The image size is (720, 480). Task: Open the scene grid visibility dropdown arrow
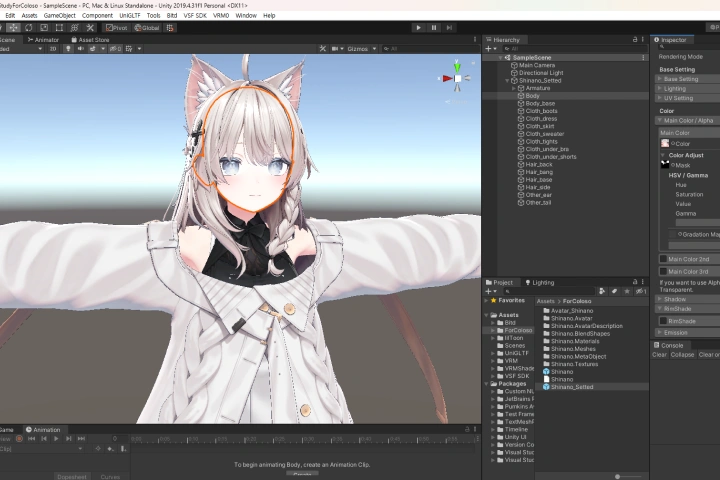coord(139,49)
